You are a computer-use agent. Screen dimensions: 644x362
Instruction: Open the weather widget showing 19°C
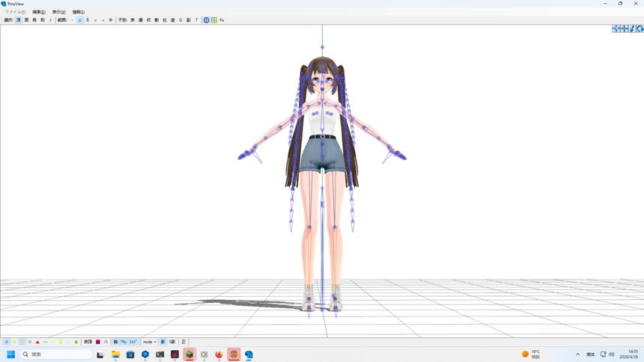pos(531,355)
